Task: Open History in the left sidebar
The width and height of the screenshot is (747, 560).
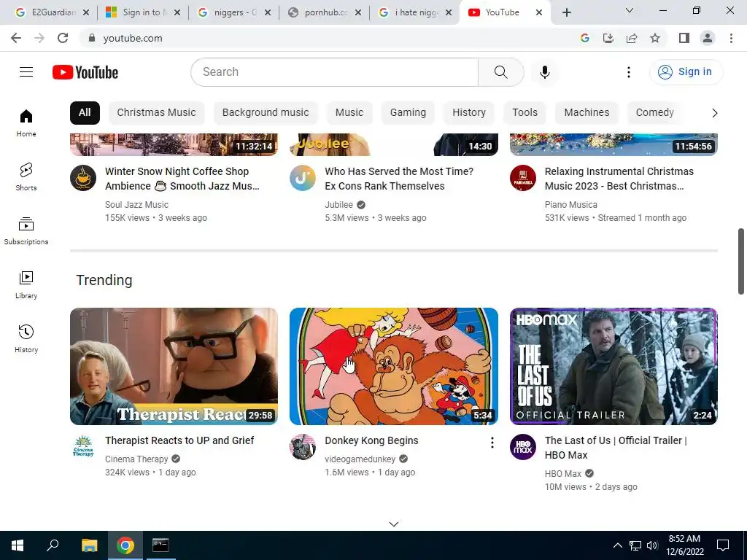Action: (x=26, y=338)
